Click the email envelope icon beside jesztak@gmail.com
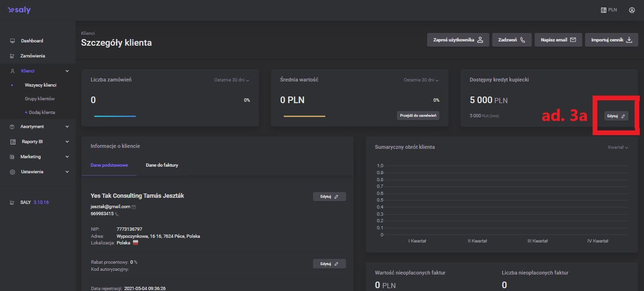This screenshot has height=291, width=644. tap(134, 207)
